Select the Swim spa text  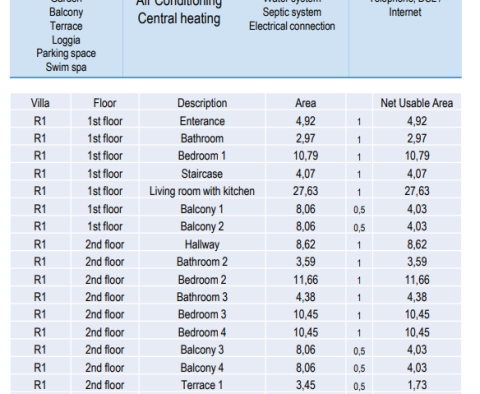(66, 67)
